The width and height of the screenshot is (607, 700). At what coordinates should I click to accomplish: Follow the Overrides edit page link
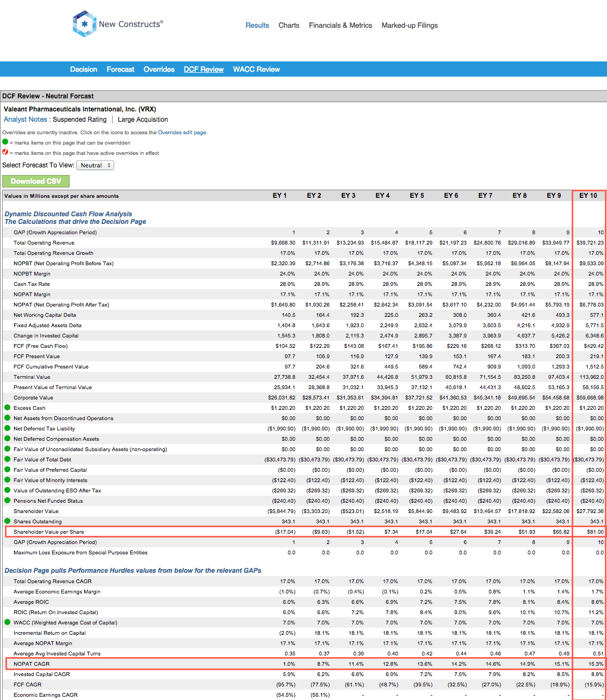182,132
